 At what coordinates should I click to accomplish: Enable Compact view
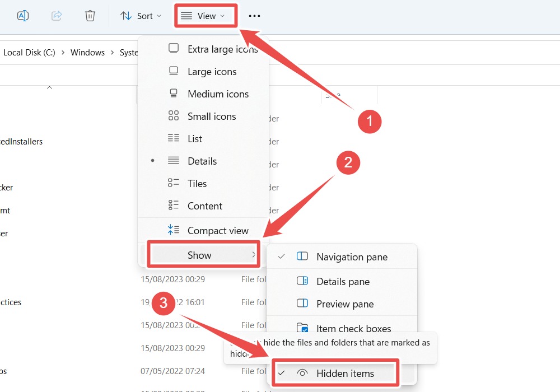pos(217,230)
